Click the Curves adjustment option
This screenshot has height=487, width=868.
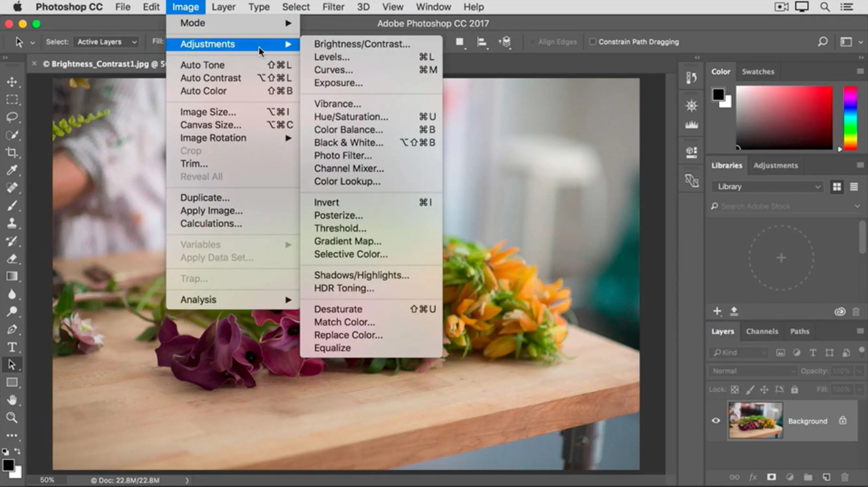[x=333, y=70]
